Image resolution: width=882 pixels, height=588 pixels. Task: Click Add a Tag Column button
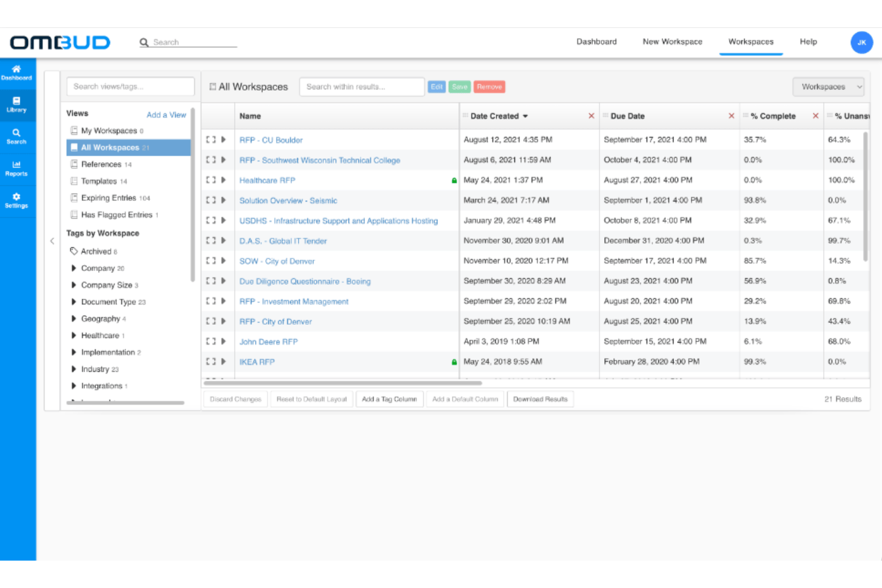click(389, 399)
